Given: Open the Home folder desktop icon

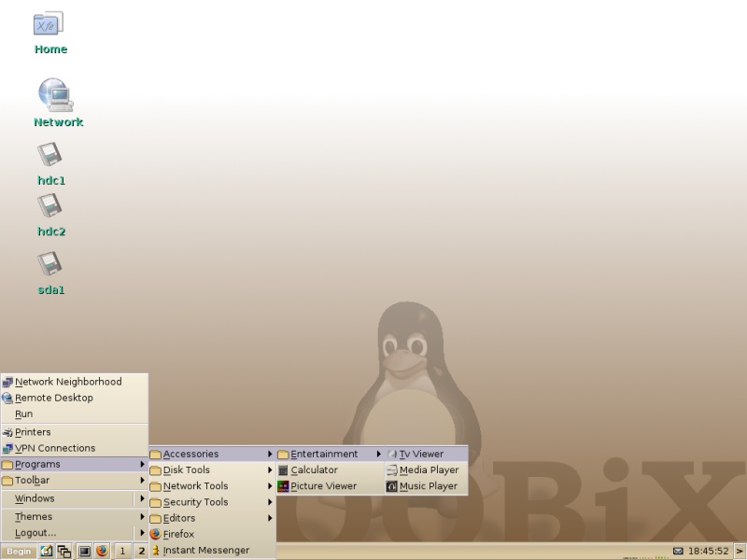Looking at the screenshot, I should pyautogui.click(x=49, y=26).
